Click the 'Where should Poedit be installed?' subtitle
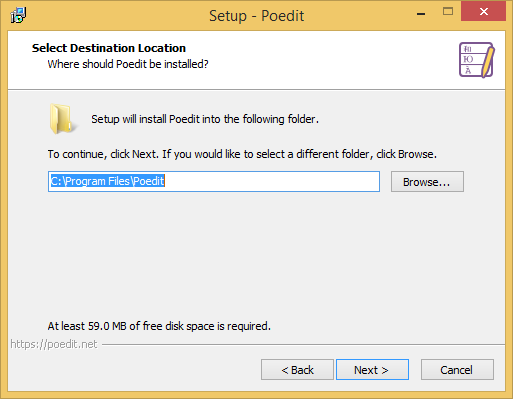The height and width of the screenshot is (399, 513). click(x=128, y=64)
